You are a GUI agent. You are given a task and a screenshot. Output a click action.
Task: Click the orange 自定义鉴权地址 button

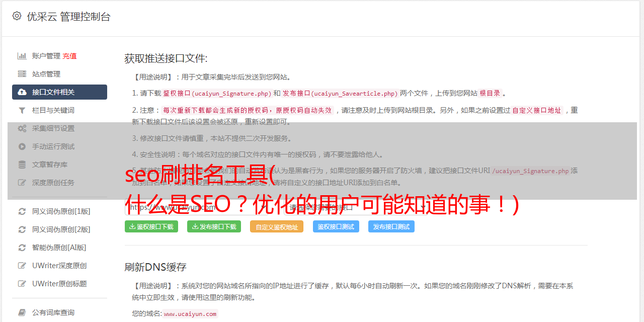[277, 226]
